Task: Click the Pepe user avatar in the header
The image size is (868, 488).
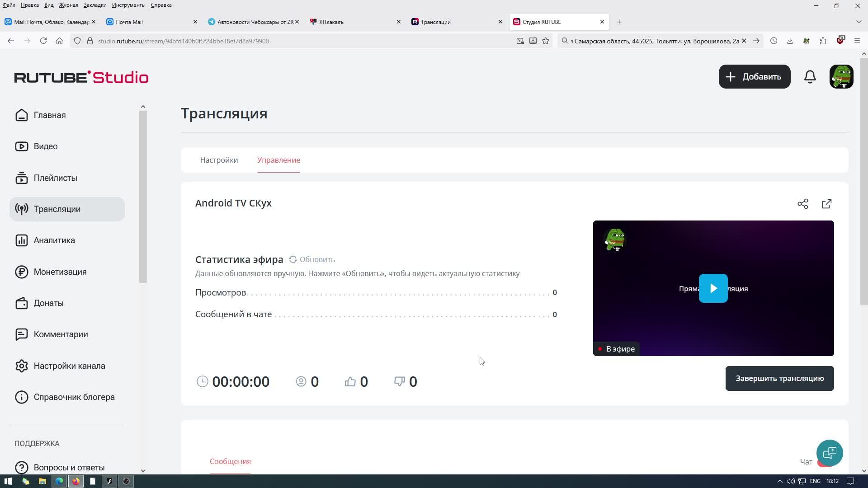Action: click(841, 77)
